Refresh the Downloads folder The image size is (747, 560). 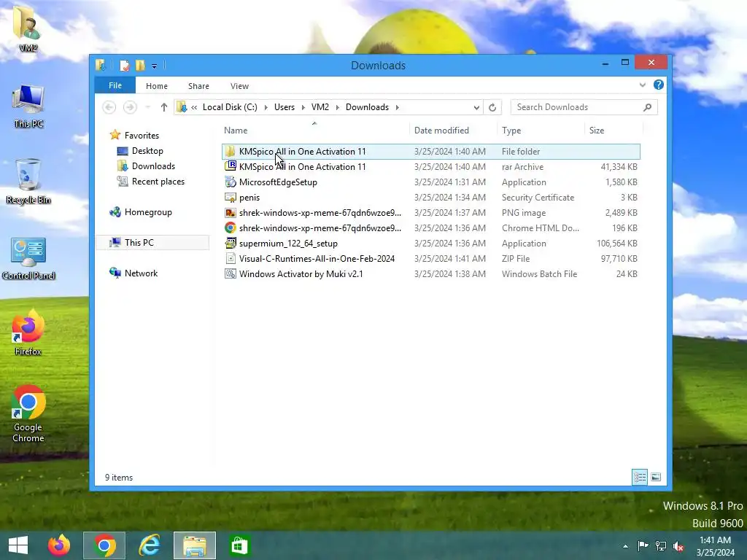point(492,107)
